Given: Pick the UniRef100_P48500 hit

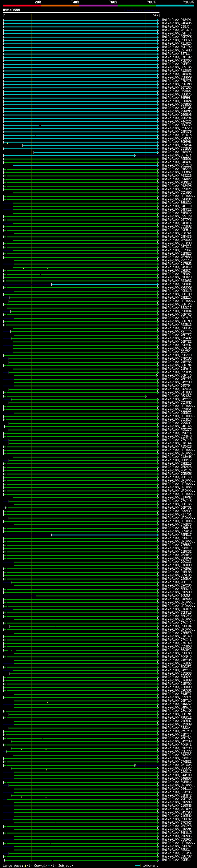Looking at the screenshot, I should pyautogui.click(x=177, y=599).
